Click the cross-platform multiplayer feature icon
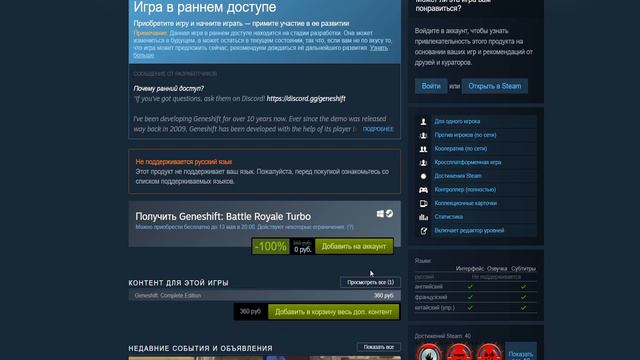Screen dimensions: 640x360 pyautogui.click(x=423, y=162)
